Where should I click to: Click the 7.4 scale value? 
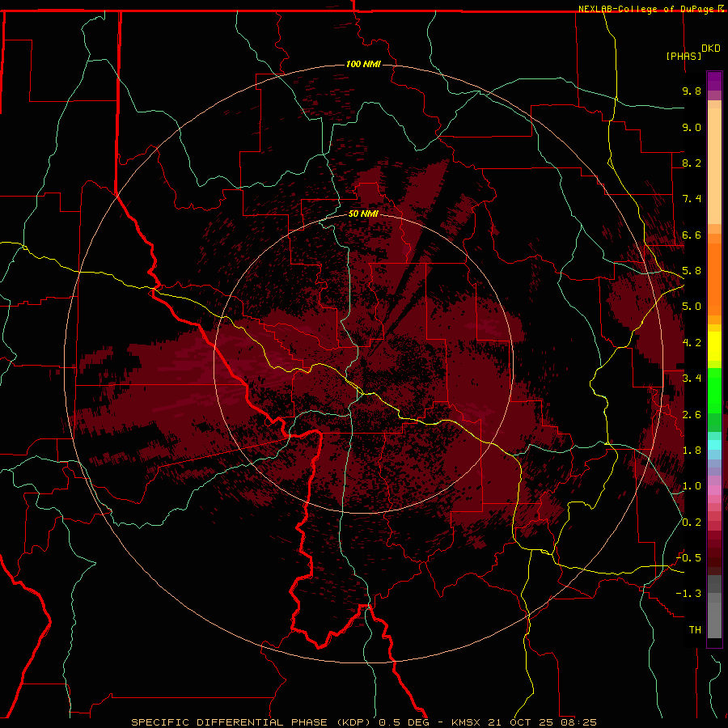(x=692, y=199)
